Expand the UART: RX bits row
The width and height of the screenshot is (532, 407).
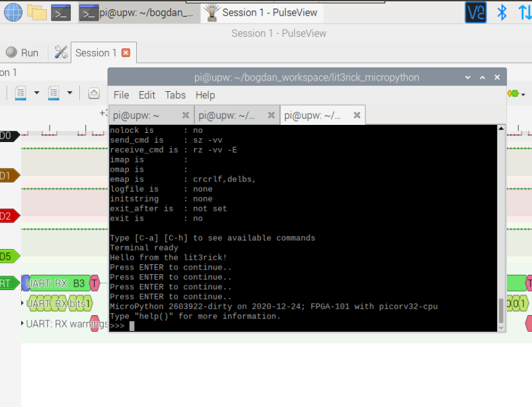click(22, 303)
